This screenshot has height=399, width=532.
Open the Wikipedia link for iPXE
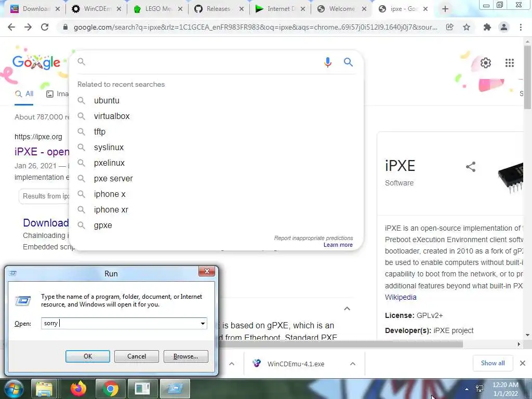(401, 297)
